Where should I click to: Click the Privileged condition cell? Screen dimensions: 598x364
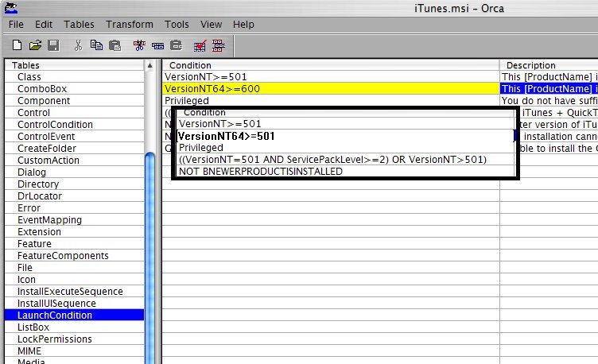[331, 100]
